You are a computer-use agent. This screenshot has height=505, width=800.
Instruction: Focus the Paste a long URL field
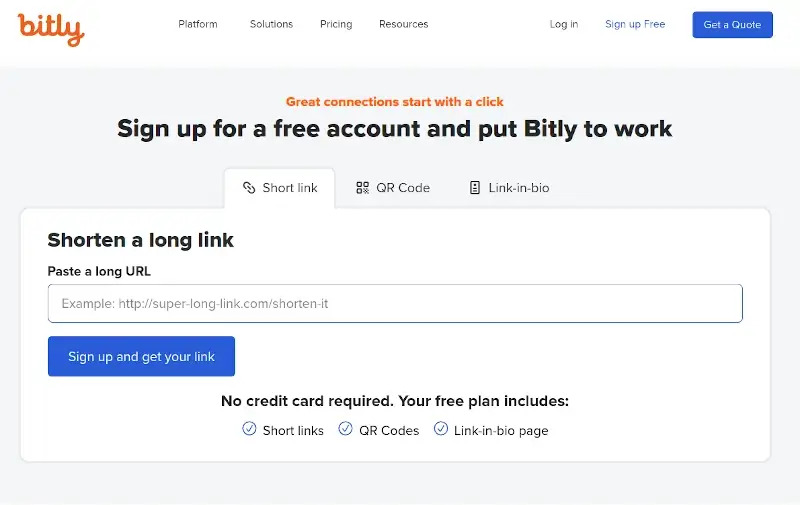pos(395,304)
